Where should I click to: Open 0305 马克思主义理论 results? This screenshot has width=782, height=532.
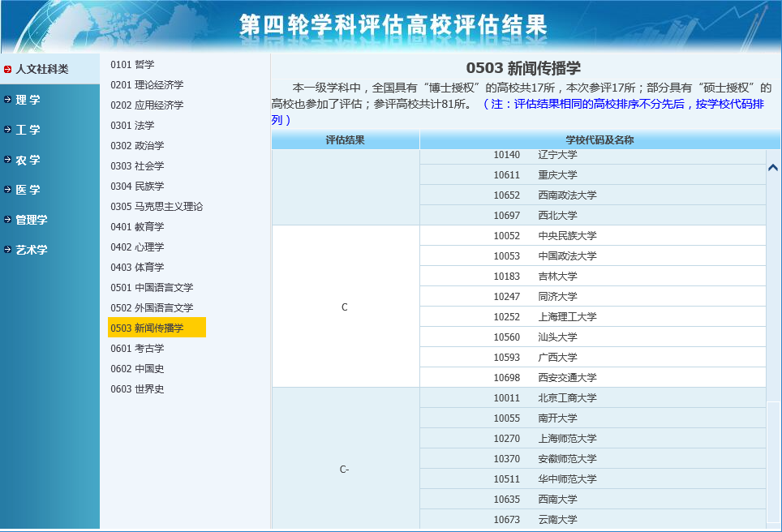[x=157, y=207]
